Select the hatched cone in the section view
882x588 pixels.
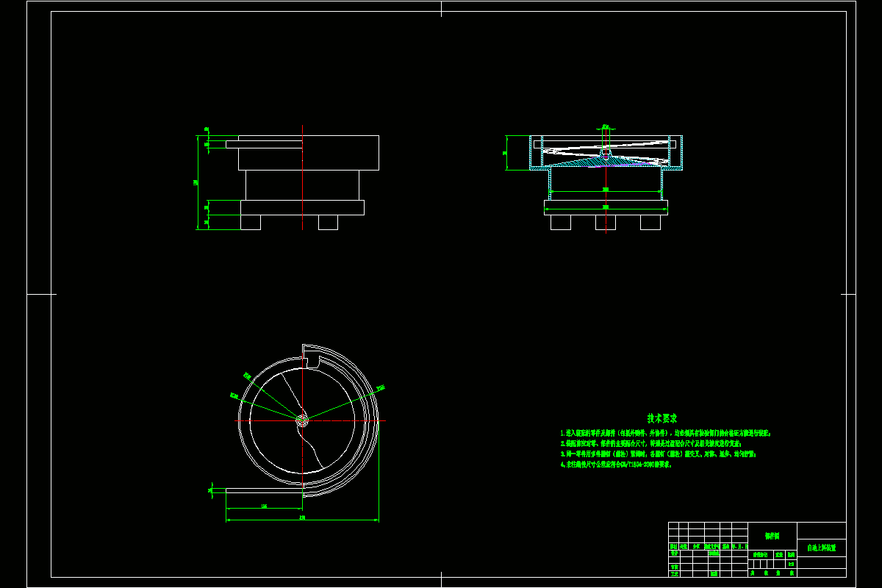[605, 162]
